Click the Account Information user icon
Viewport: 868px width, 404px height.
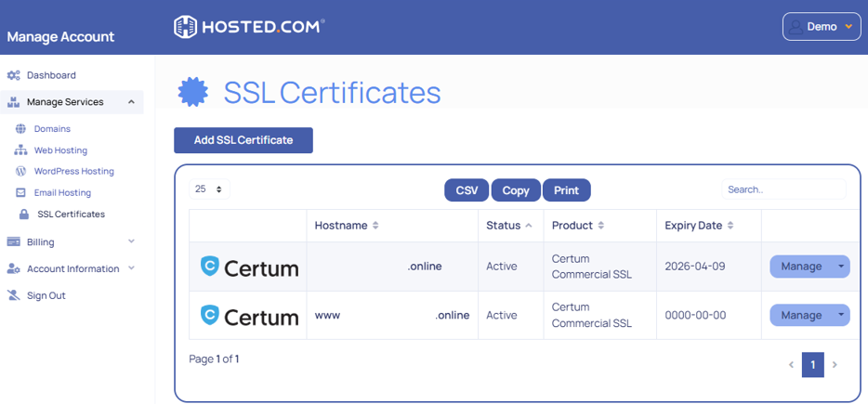tap(14, 269)
